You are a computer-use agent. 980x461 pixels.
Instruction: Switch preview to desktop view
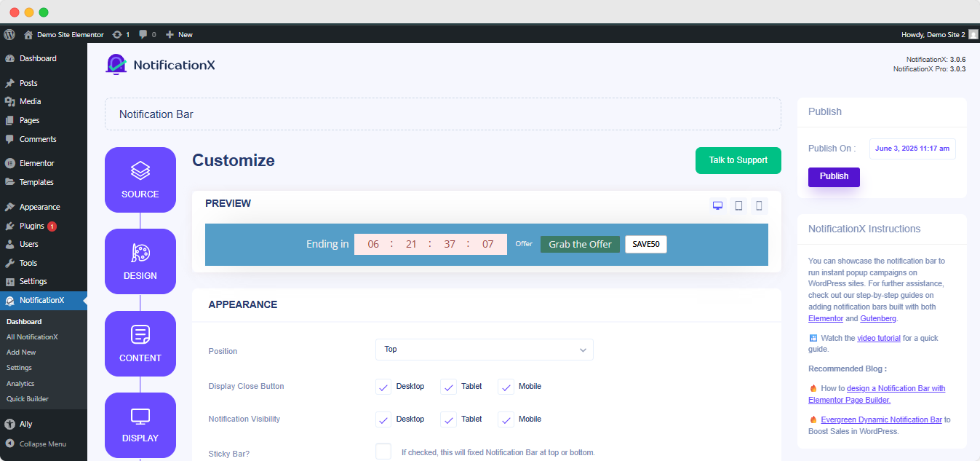click(x=717, y=205)
